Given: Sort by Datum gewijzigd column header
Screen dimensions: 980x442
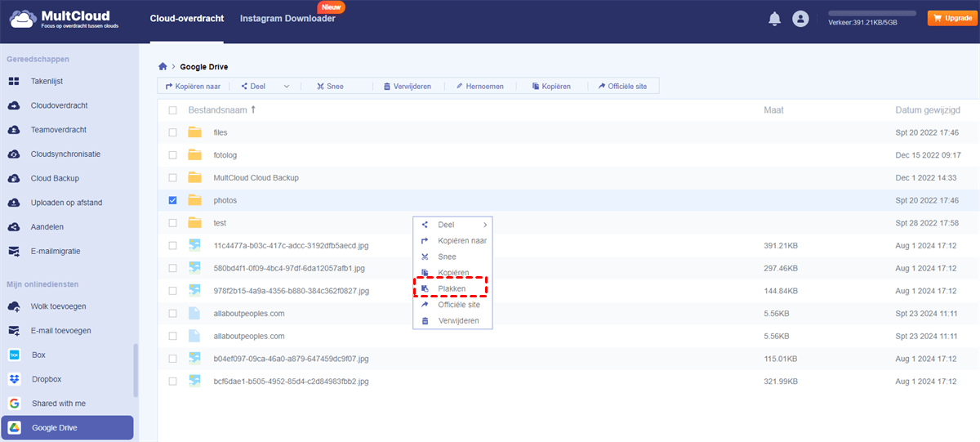Looking at the screenshot, I should coord(927,109).
